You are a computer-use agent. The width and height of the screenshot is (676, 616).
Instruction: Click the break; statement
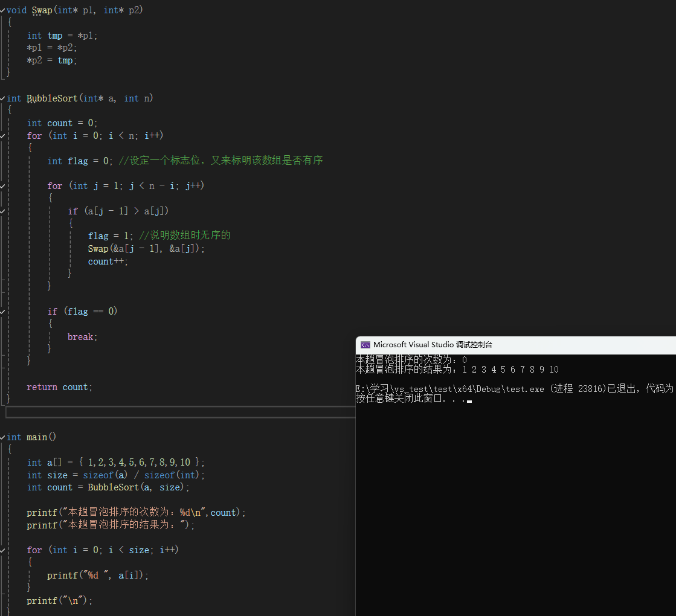(x=82, y=337)
